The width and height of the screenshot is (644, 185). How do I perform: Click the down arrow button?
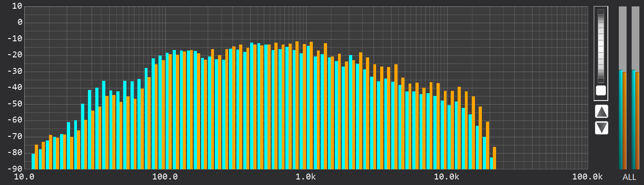601,128
